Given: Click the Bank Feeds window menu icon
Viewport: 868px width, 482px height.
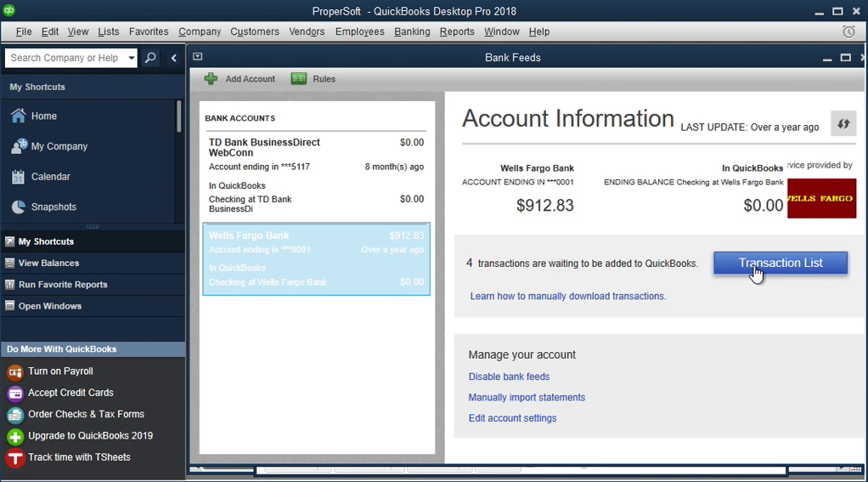Looking at the screenshot, I should 198,56.
